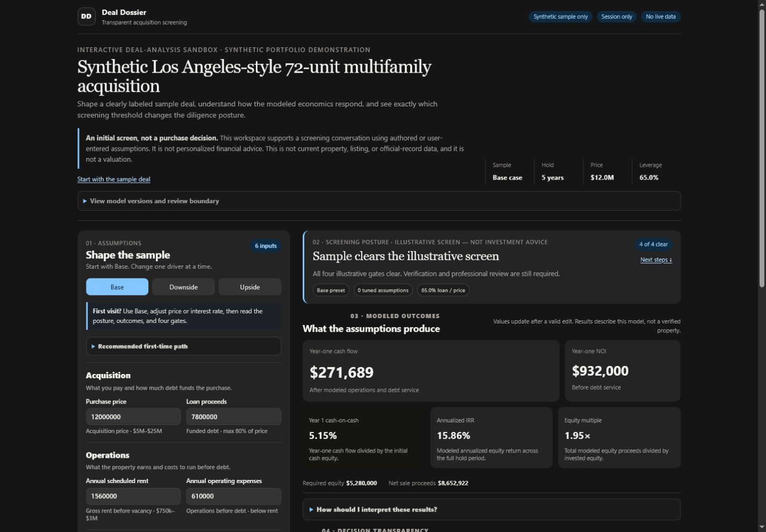The image size is (766, 532).
Task: Click the No live data badge
Action: point(661,17)
